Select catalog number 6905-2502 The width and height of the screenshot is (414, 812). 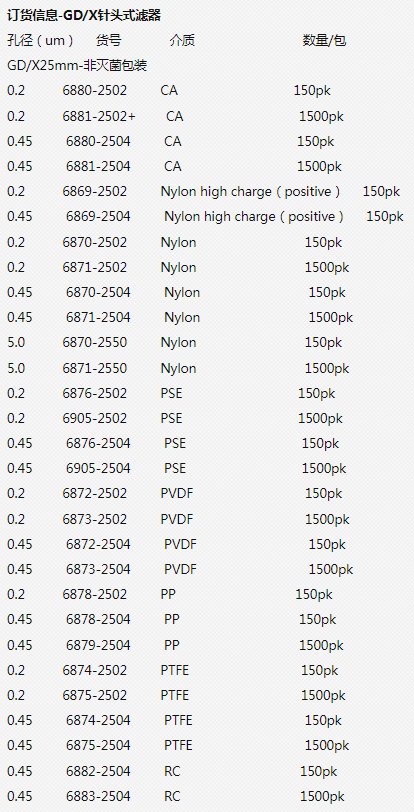(x=95, y=418)
